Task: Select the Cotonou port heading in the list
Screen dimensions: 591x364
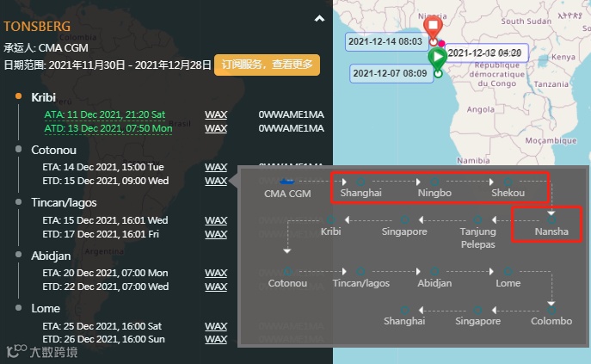Action: click(x=53, y=150)
